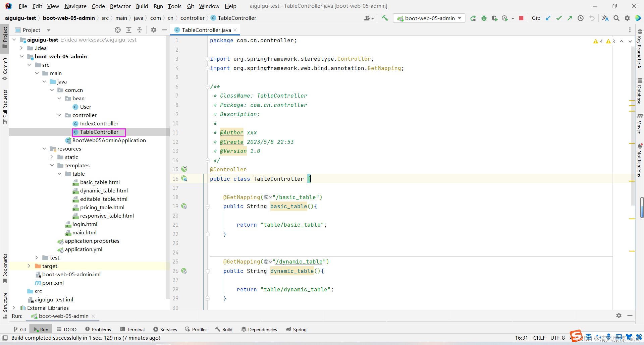Click editor tabs more options icon
This screenshot has height=345, width=644.
pyautogui.click(x=630, y=30)
